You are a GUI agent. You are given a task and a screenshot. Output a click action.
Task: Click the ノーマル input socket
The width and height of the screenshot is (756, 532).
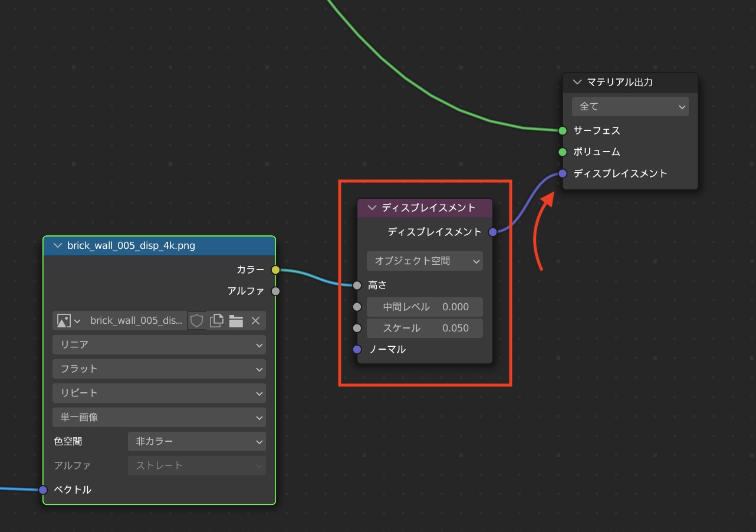coord(357,349)
